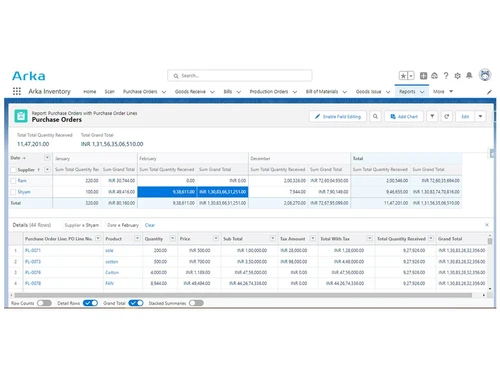Open the report filter funnel icon
500x375 pixels.
(432, 116)
